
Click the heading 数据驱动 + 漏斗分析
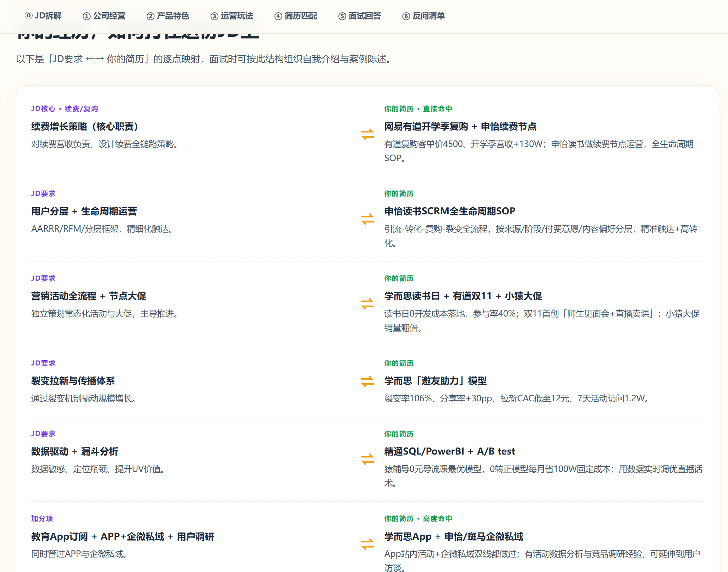click(75, 451)
